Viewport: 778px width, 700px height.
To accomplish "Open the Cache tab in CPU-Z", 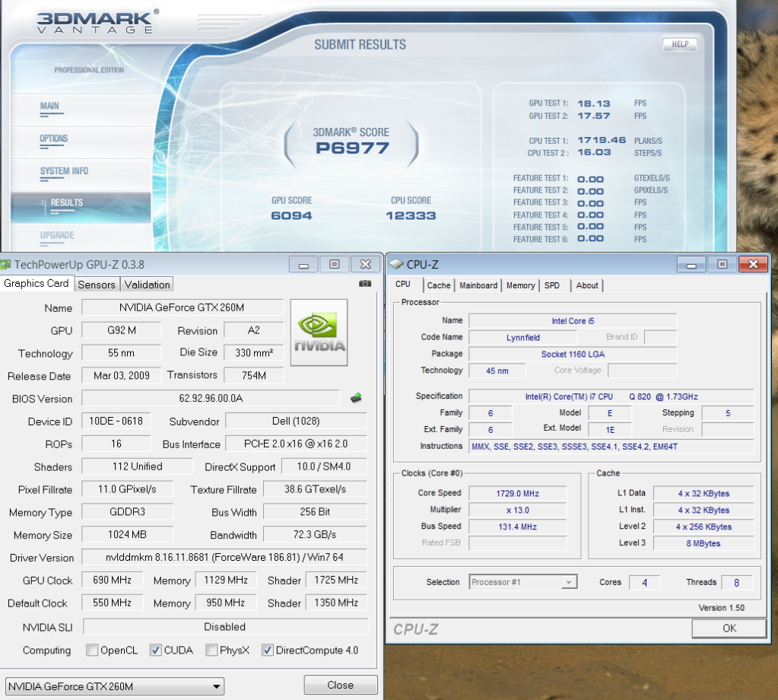I will click(439, 285).
